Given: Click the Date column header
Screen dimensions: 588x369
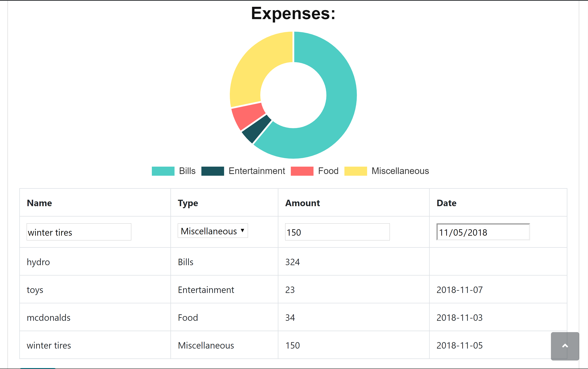Looking at the screenshot, I should [446, 203].
